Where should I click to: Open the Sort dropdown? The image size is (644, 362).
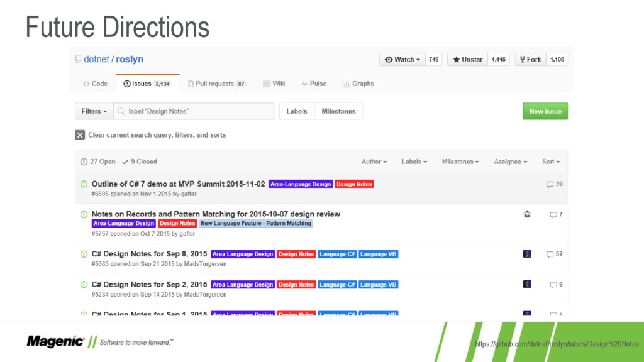(x=551, y=162)
